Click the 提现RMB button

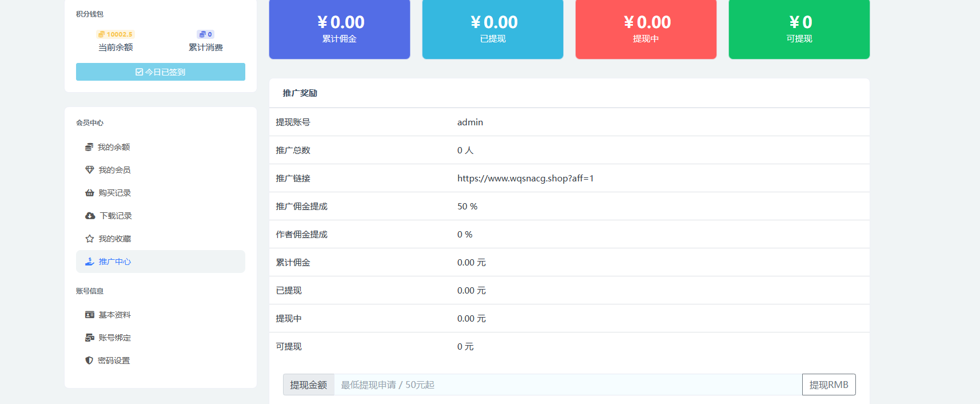click(x=828, y=385)
